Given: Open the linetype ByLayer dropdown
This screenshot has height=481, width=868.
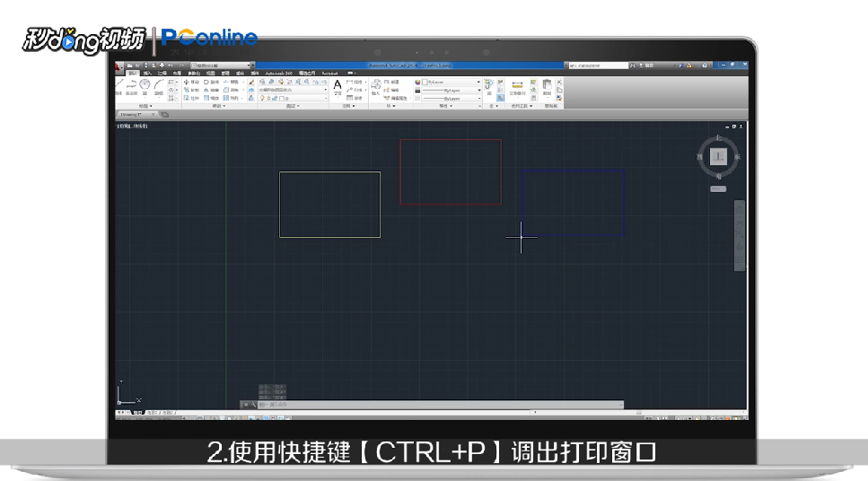Looking at the screenshot, I should coord(452,98).
